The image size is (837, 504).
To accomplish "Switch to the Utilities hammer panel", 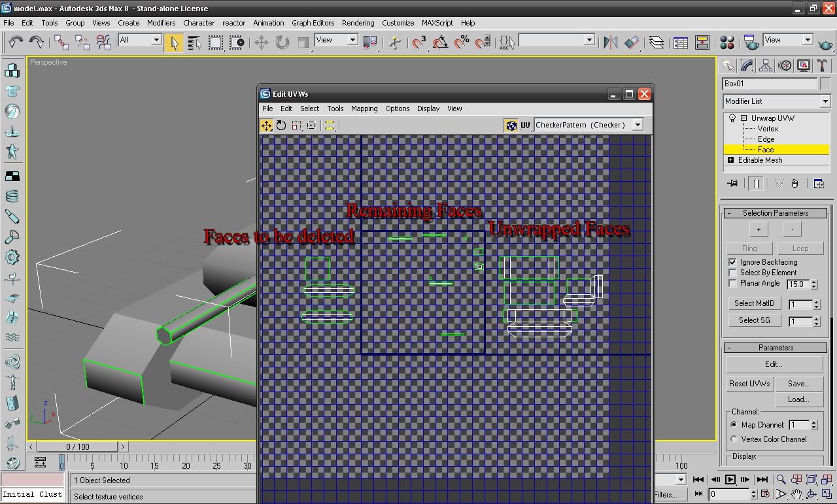I will point(823,65).
